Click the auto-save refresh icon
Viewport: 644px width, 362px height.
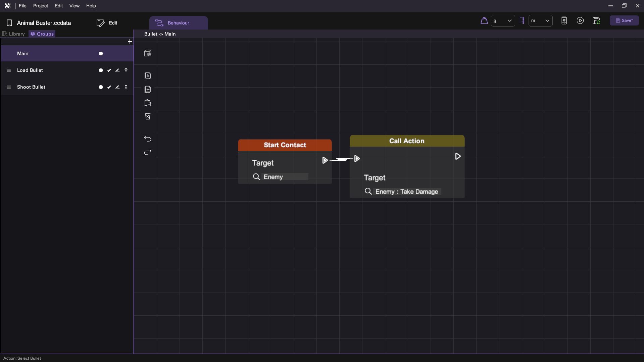point(596,21)
